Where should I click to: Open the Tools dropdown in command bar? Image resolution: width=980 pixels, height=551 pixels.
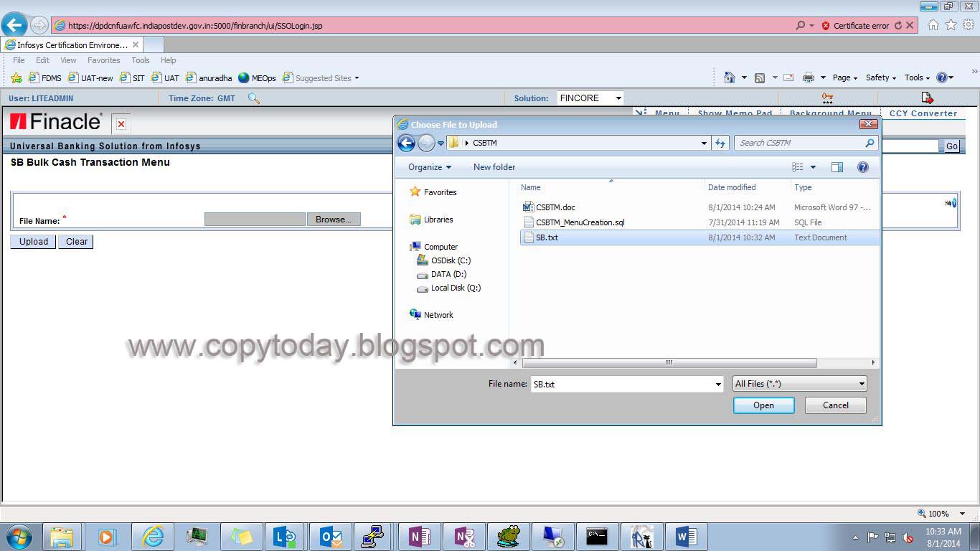click(917, 77)
